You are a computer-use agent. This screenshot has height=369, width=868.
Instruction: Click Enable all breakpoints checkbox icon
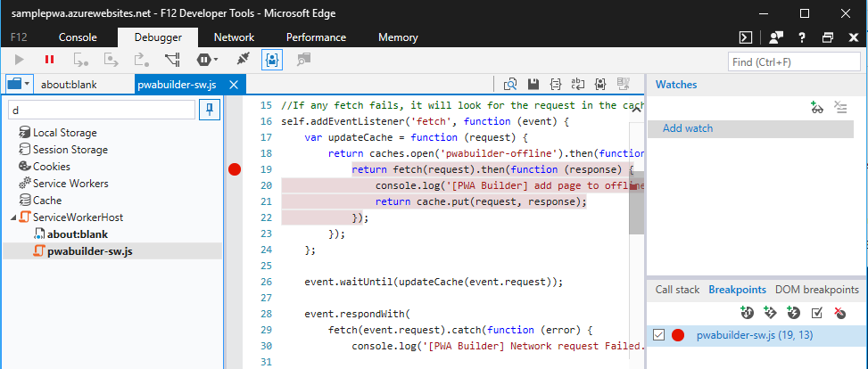pos(816,313)
